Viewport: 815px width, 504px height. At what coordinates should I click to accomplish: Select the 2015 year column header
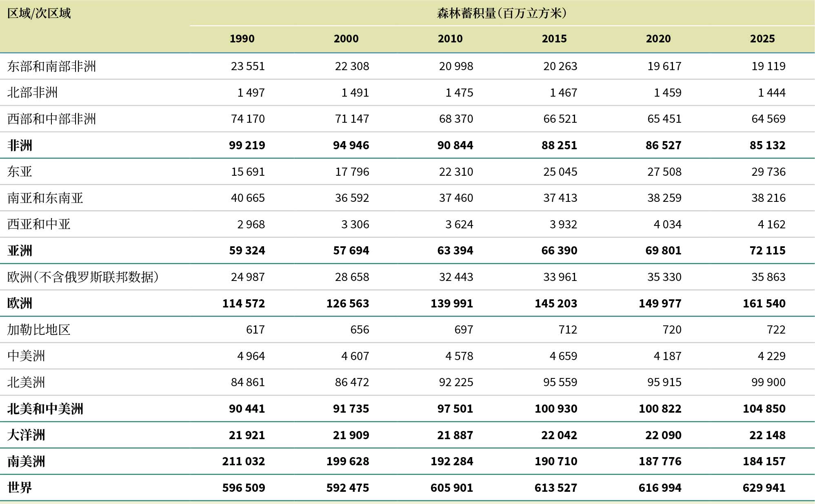click(554, 39)
